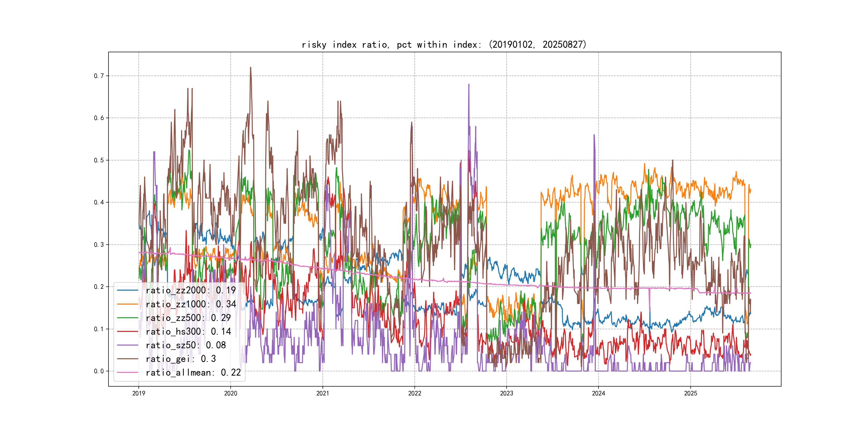
Task: Click the 2022 x-axis tick label
Action: click(414, 393)
